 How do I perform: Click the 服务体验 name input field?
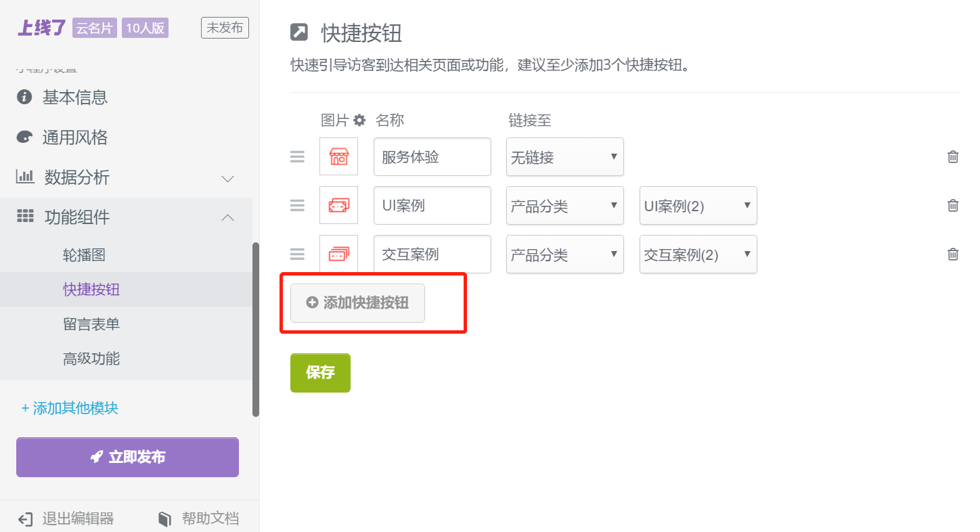point(432,157)
